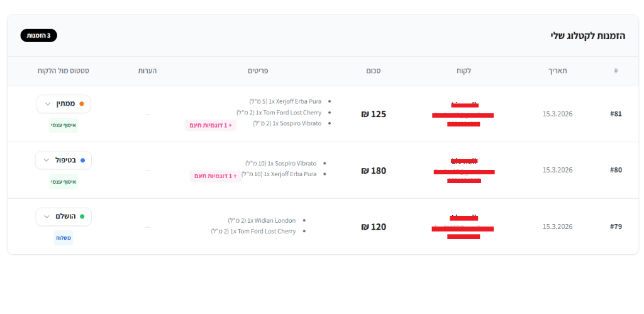Open the "הושלם" status dropdown
This screenshot has width=644, height=314.
63,216
